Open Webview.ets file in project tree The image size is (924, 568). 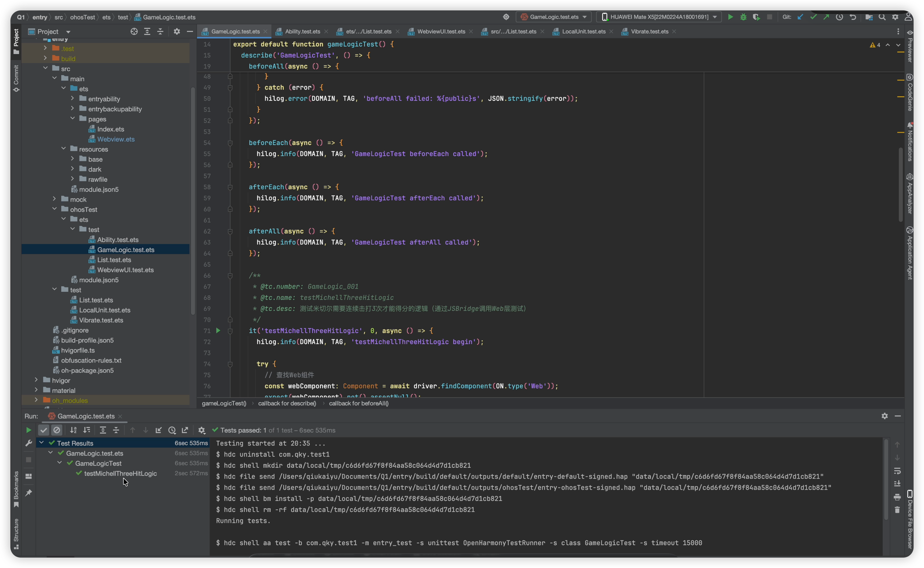coord(116,139)
